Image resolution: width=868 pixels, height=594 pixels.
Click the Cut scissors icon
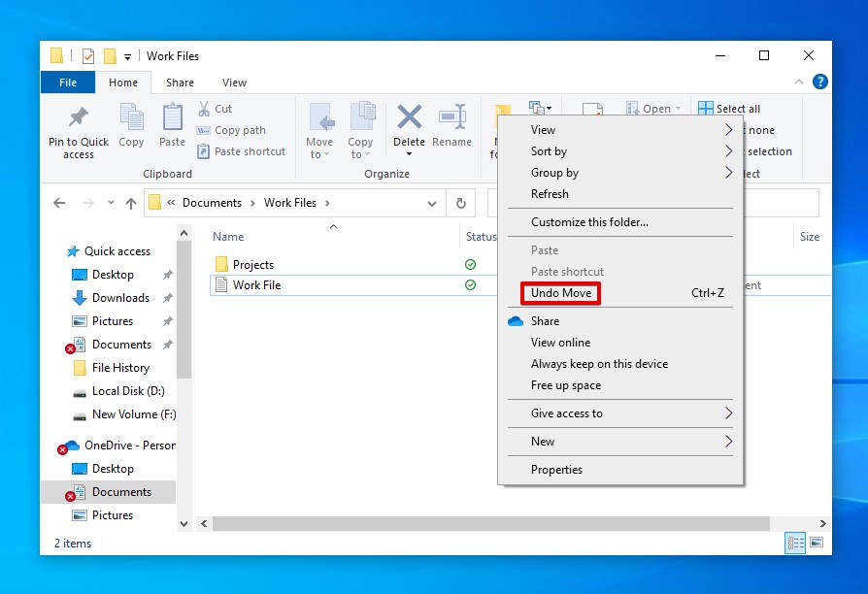[x=205, y=109]
